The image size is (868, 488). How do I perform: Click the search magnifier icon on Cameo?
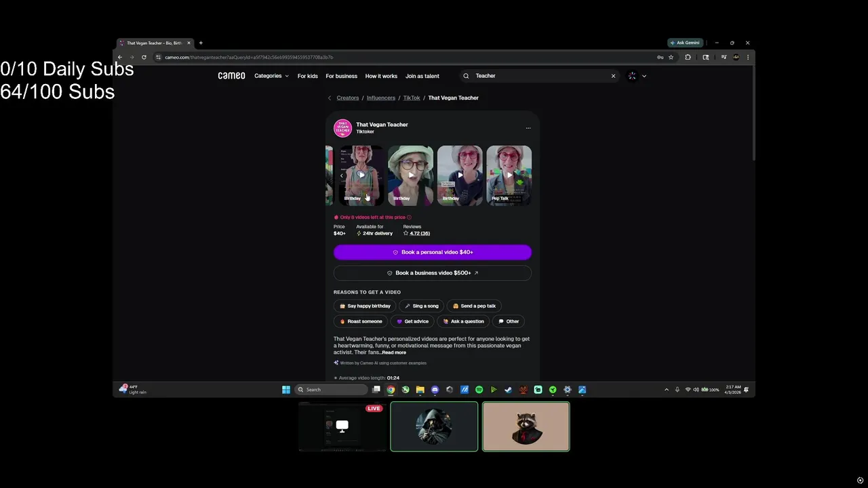(x=466, y=76)
